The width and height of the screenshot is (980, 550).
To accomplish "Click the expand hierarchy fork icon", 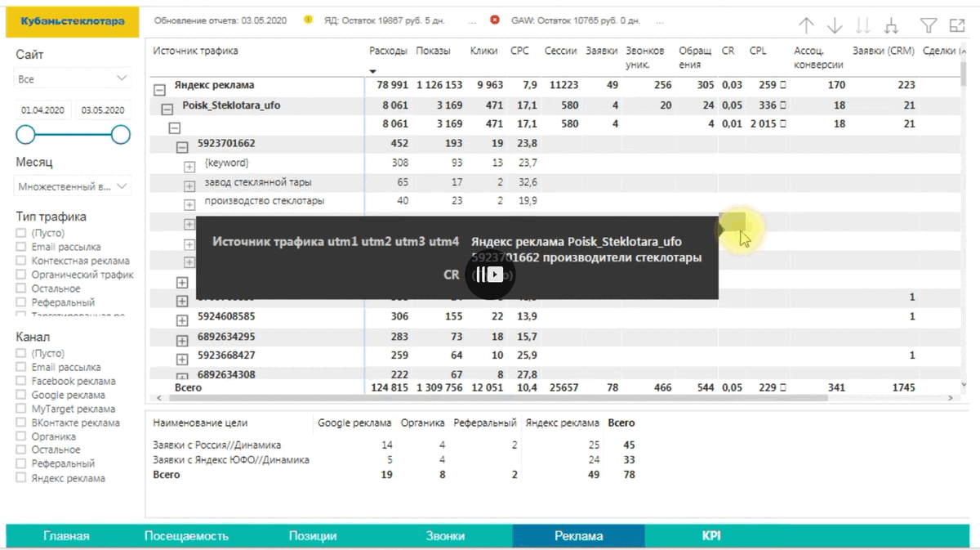I will [890, 26].
